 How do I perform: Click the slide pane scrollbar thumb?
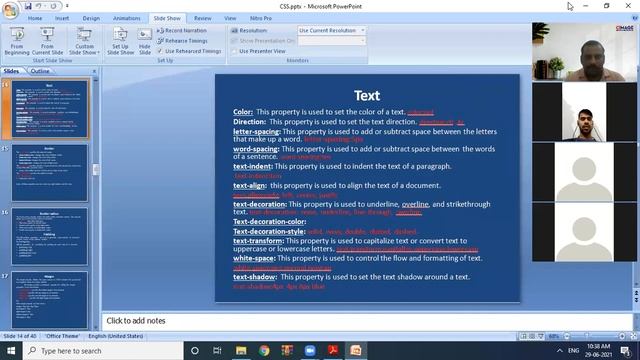click(96, 169)
